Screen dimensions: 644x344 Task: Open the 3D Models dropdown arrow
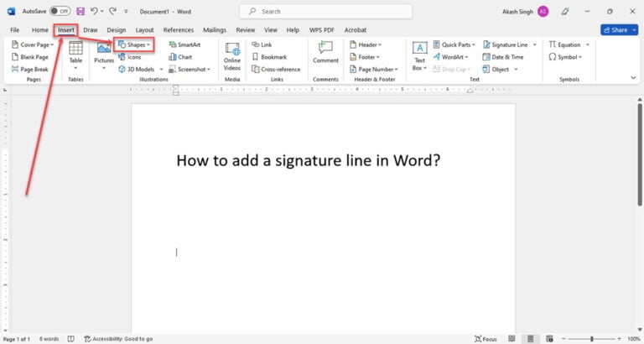(x=161, y=70)
